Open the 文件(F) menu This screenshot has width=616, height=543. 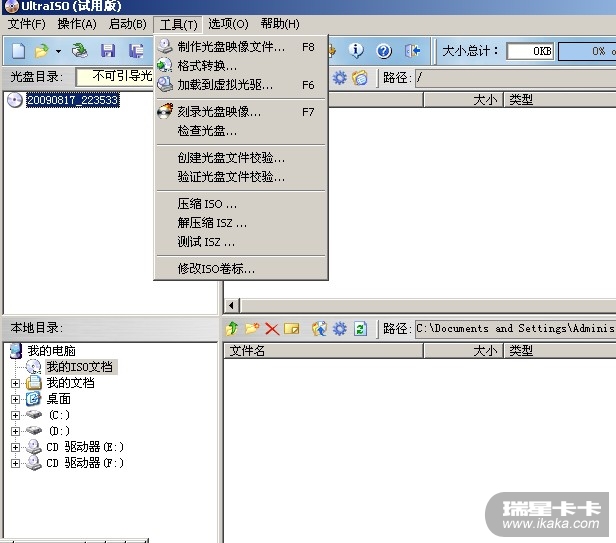27,24
